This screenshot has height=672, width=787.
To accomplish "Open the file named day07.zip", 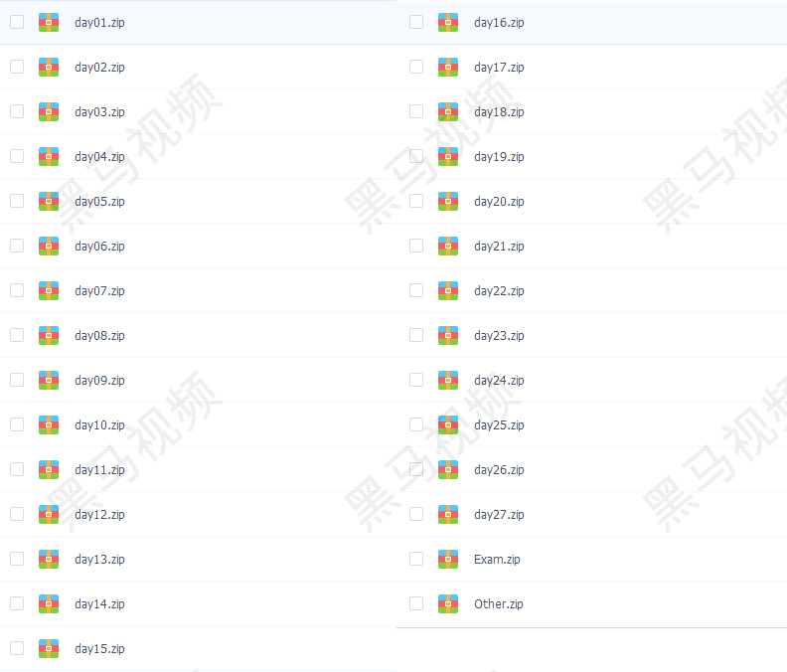I will pos(99,291).
